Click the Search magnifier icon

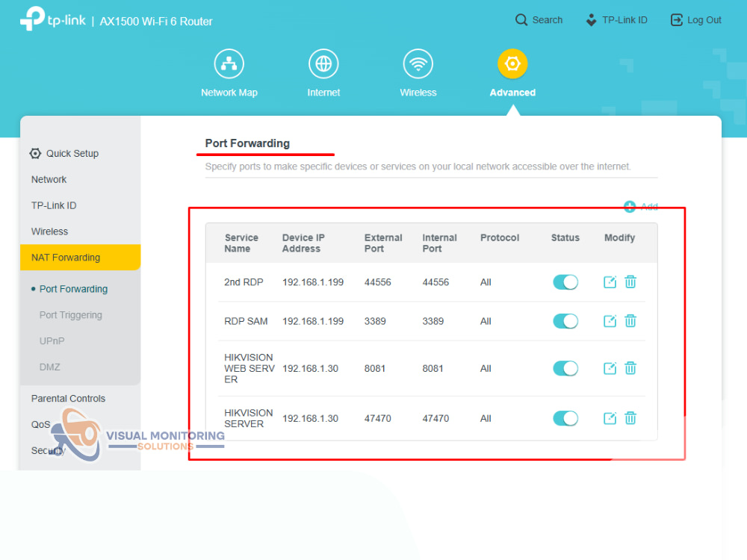tap(521, 20)
